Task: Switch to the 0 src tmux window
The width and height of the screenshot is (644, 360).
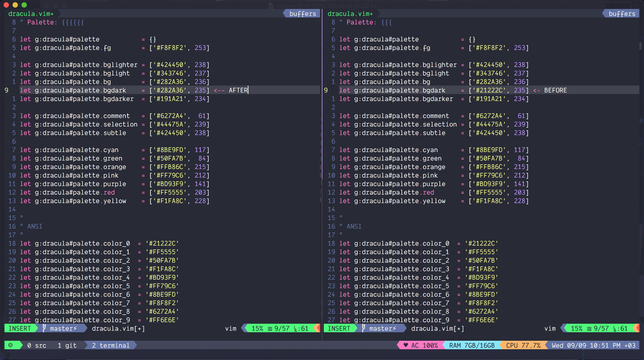Action: click(x=37, y=345)
